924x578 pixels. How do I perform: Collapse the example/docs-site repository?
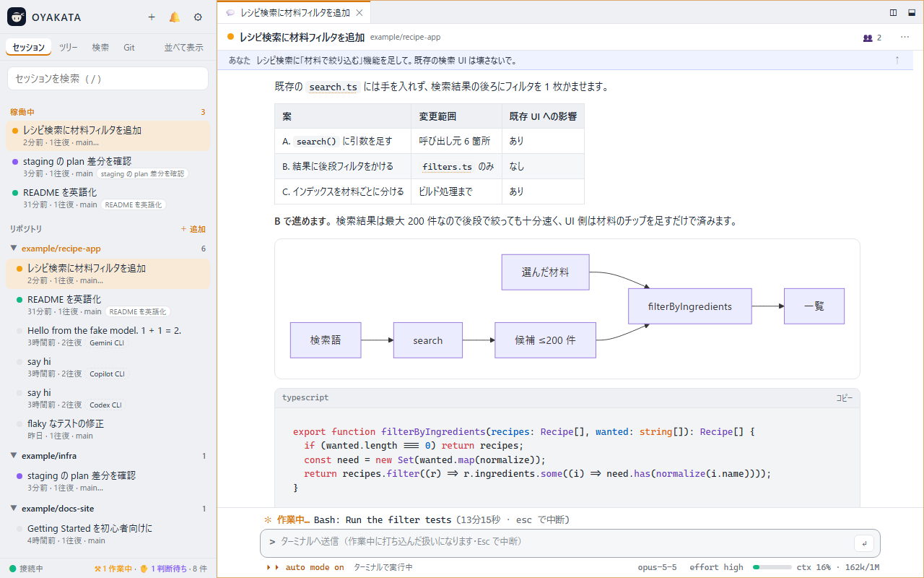[x=14, y=509]
